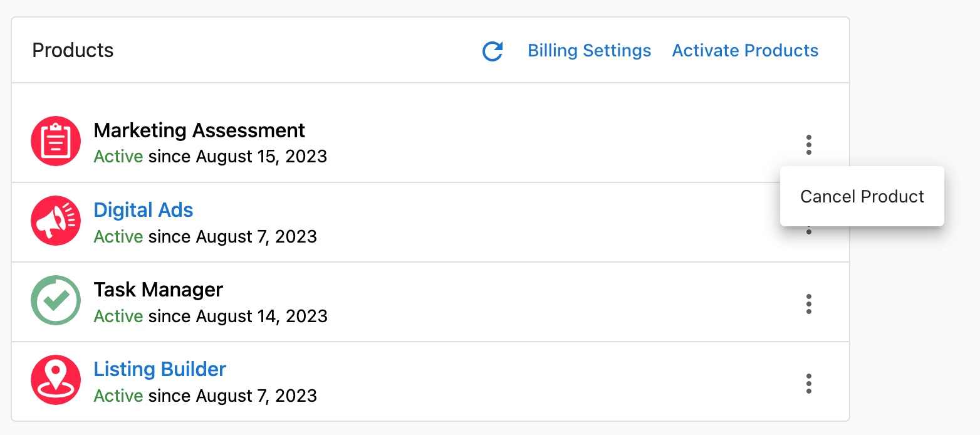Open the Marketing Assessment three-dot menu
Viewport: 980px width, 435px height.
[x=809, y=145]
